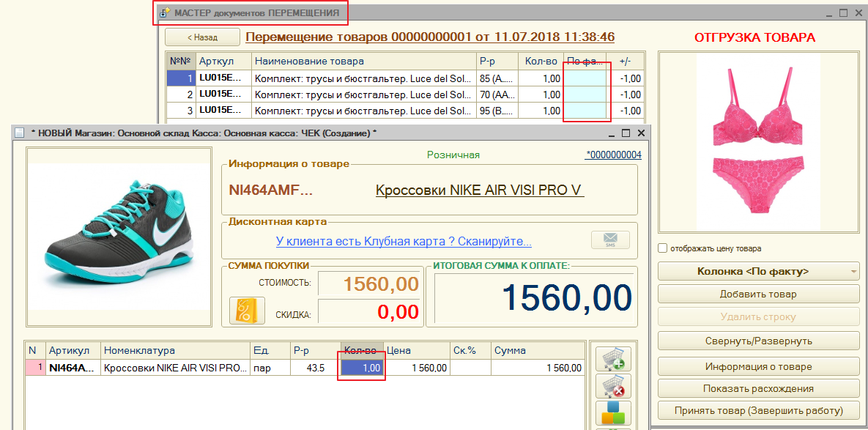Select the article text NI464AMF...
Screen dimensions: 868x430
tap(271, 190)
